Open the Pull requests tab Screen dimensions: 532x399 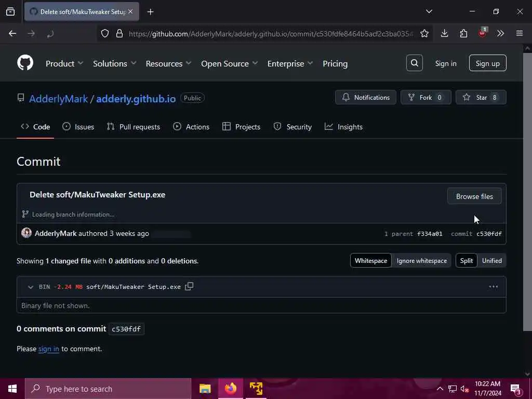tap(134, 127)
